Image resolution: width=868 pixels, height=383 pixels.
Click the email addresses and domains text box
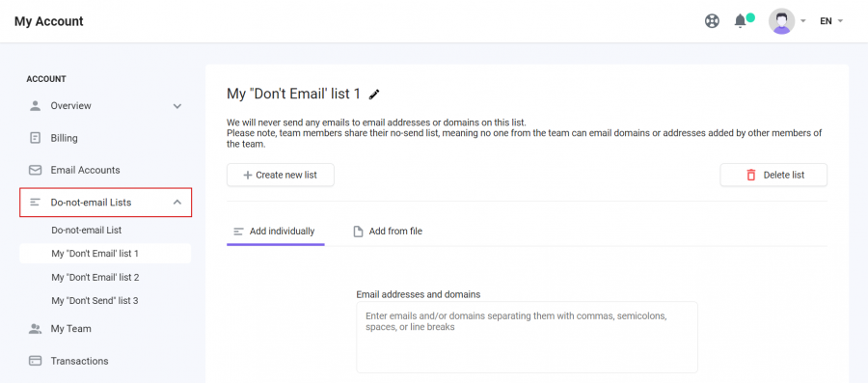click(527, 337)
